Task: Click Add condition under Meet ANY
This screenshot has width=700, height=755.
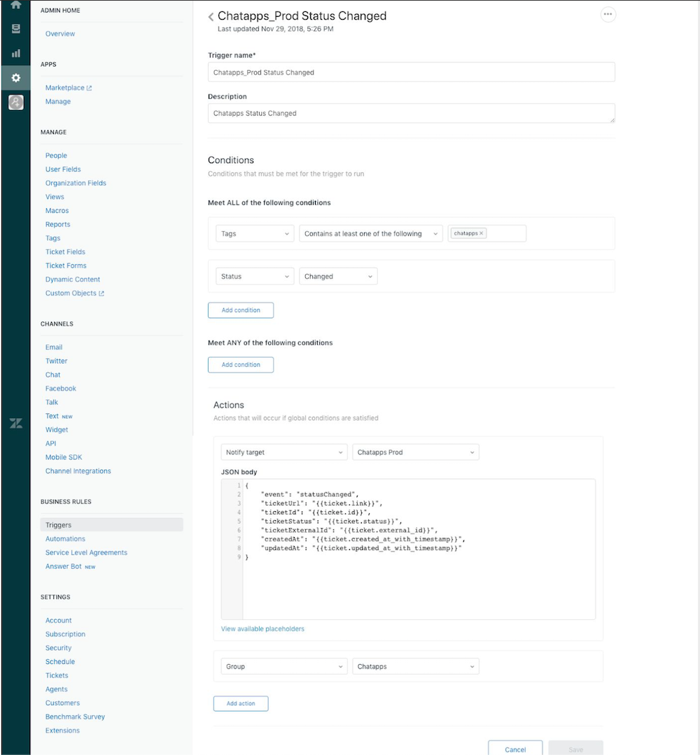Action: pos(241,364)
